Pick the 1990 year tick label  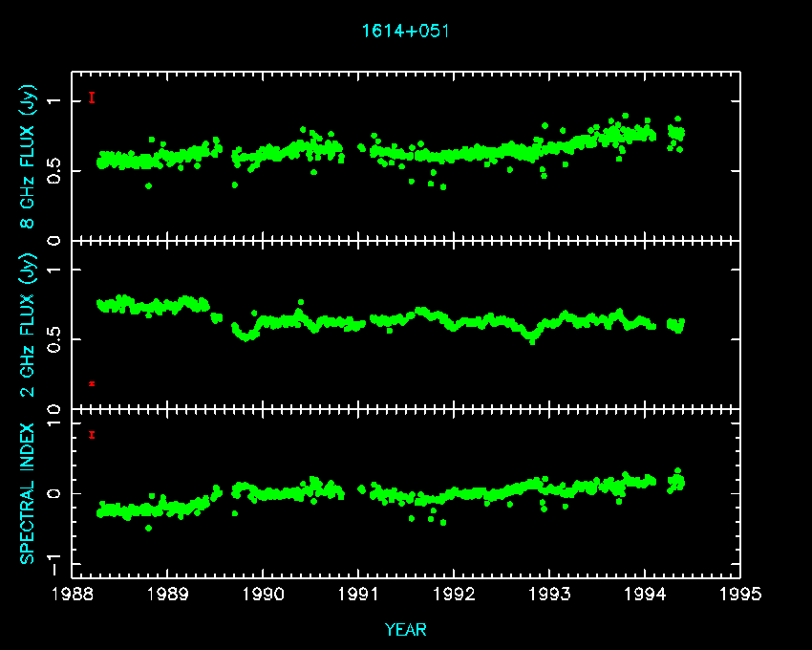[x=264, y=595]
